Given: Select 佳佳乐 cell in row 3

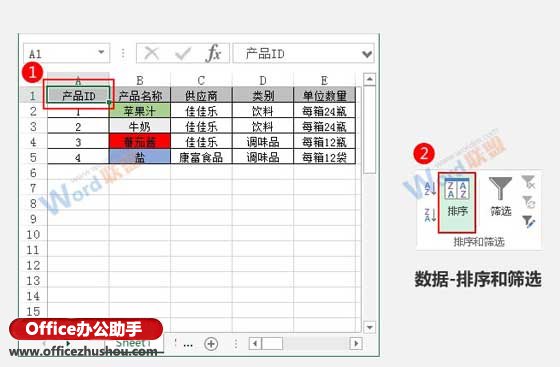Looking at the screenshot, I should [201, 126].
